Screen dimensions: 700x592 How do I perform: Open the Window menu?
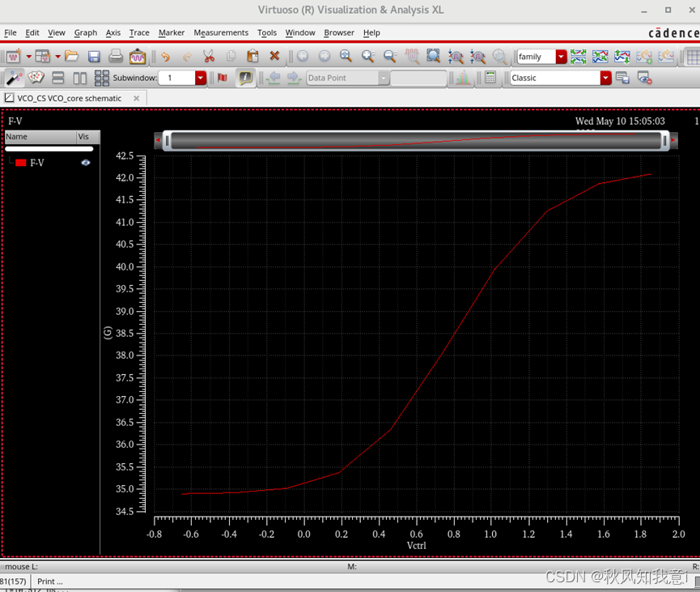coord(300,32)
